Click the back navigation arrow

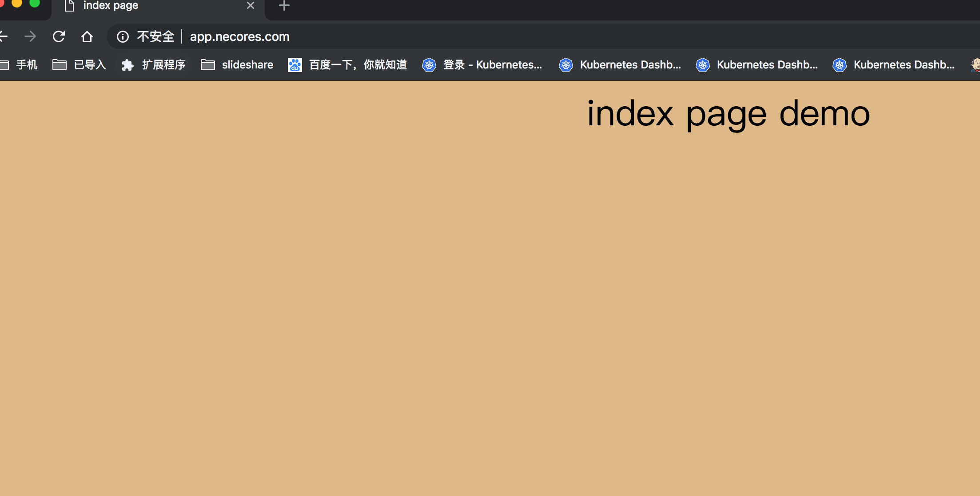[4, 36]
